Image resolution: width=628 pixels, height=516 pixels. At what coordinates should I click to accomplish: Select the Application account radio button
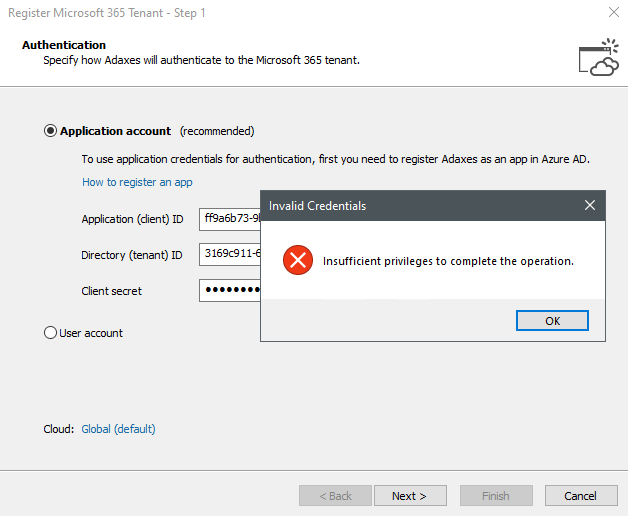coord(50,131)
